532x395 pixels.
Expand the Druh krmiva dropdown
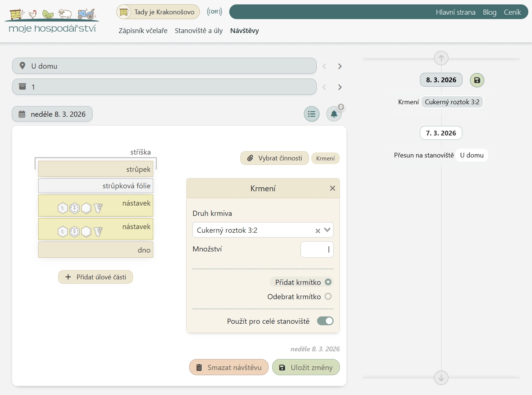(327, 230)
